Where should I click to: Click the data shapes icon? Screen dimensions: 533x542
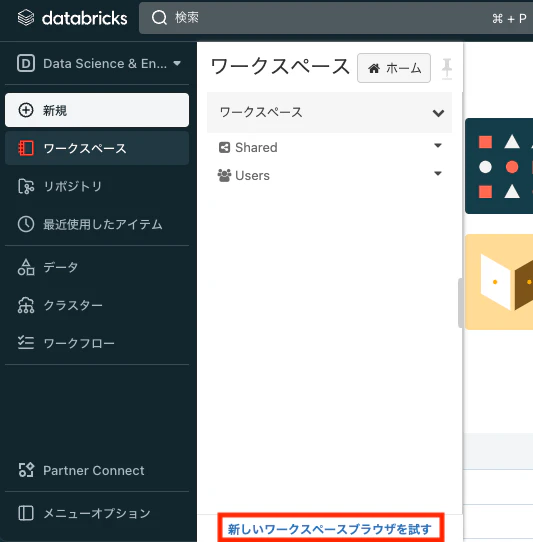tap(26, 267)
